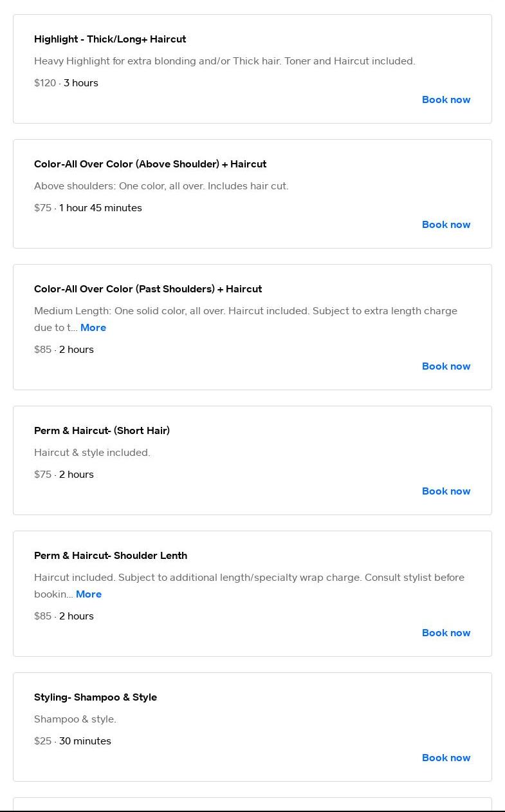This screenshot has width=505, height=812.
Task: Click Perm & Haircut- Shoulder Lenth title
Action: coord(111,556)
